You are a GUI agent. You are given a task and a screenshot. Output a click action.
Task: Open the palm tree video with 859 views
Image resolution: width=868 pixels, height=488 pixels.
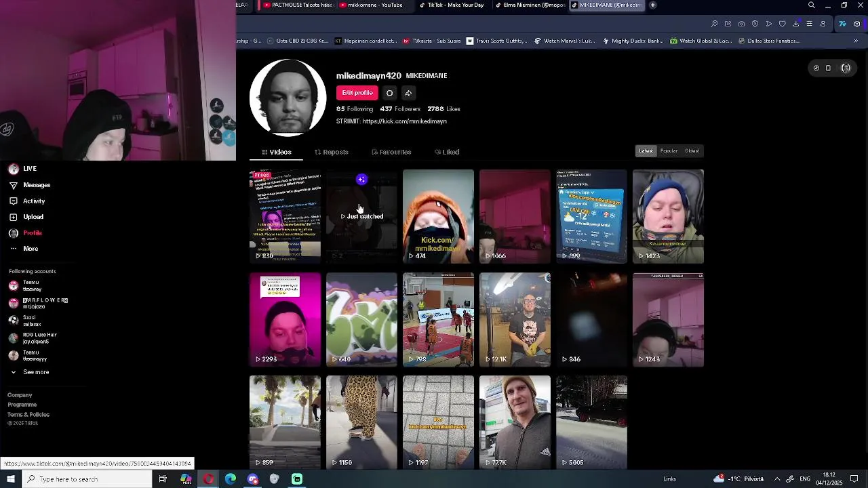click(285, 422)
